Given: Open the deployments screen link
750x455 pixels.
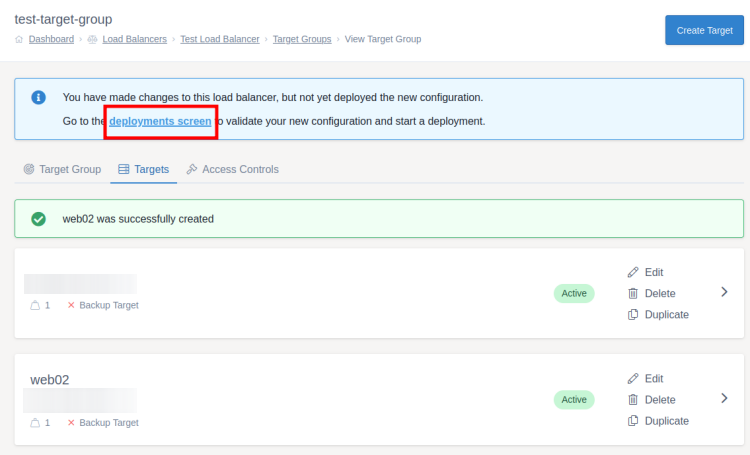Looking at the screenshot, I should point(160,122).
